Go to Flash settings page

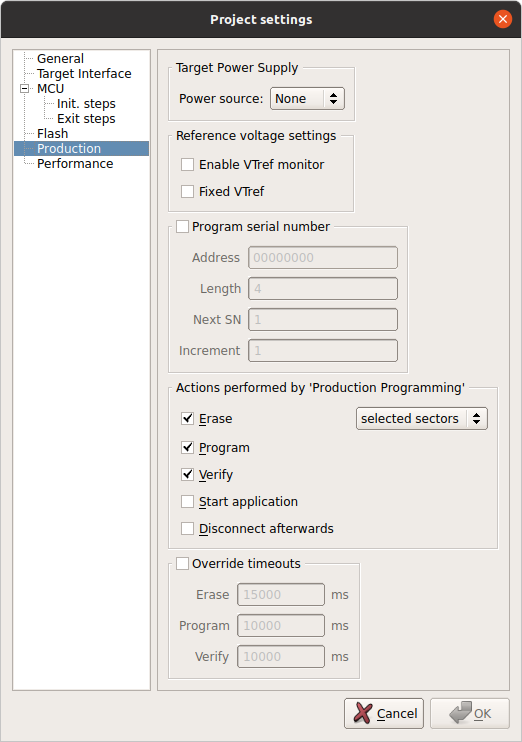[x=53, y=133]
